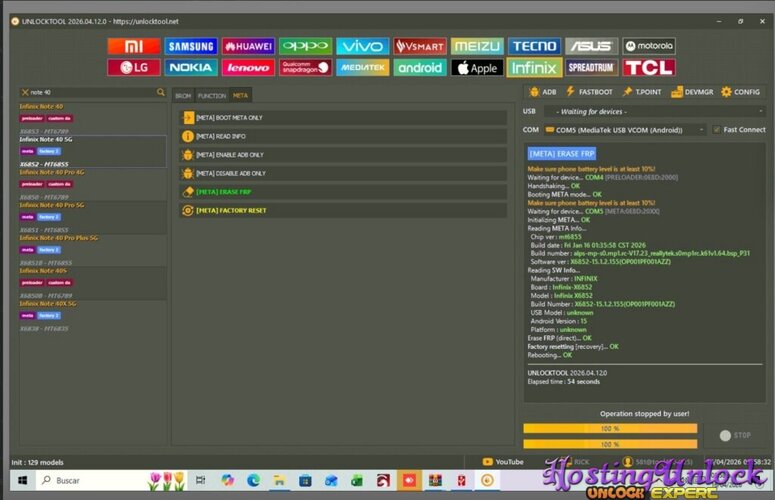Select the LG brand logo
775x500 pixels.
[x=134, y=68]
